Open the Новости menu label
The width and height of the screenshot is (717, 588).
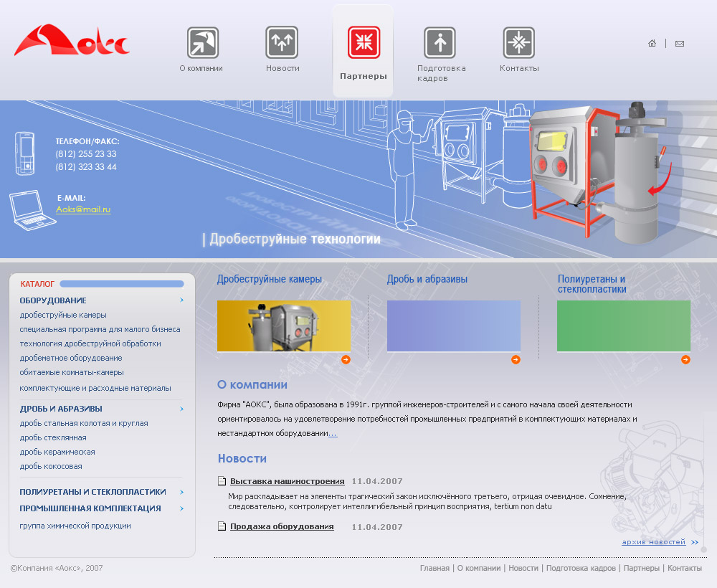tap(282, 68)
